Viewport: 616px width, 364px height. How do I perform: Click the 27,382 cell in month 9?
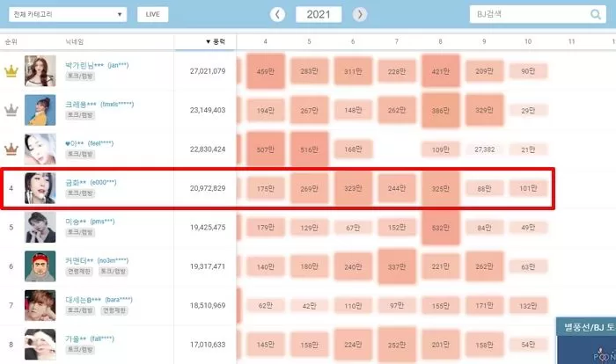pos(484,149)
